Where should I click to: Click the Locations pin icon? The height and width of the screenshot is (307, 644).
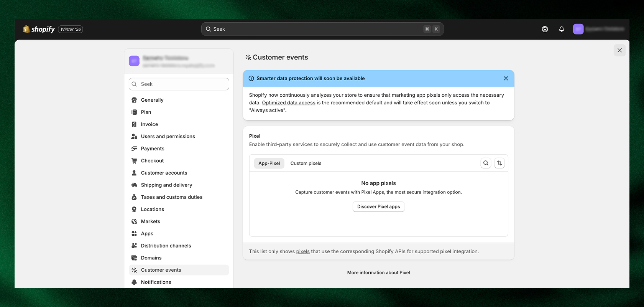point(134,210)
